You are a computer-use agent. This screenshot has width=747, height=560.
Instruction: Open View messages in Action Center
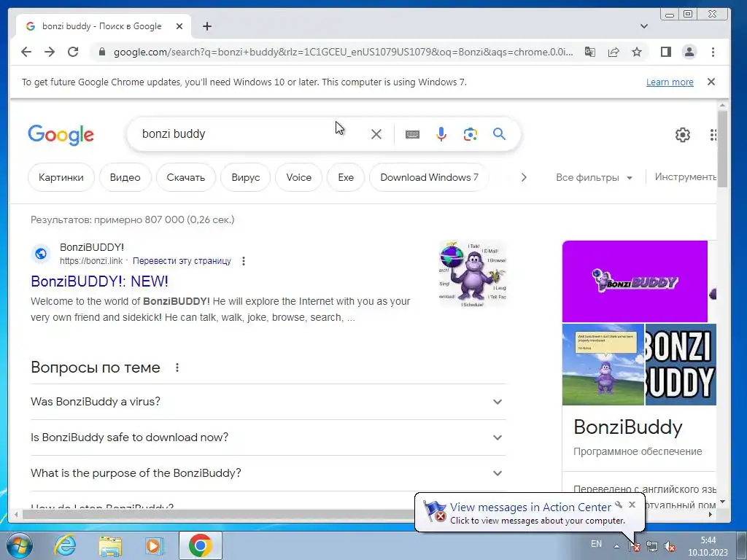(x=530, y=507)
